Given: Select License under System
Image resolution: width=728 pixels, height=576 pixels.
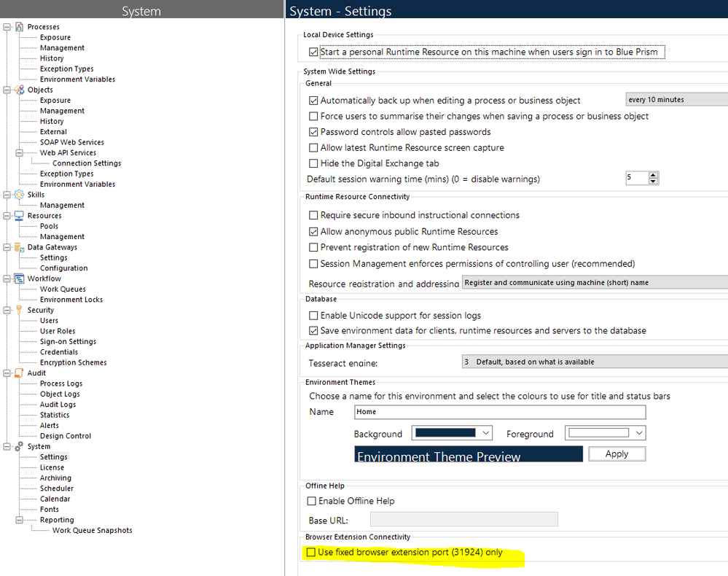Looking at the screenshot, I should [52, 468].
